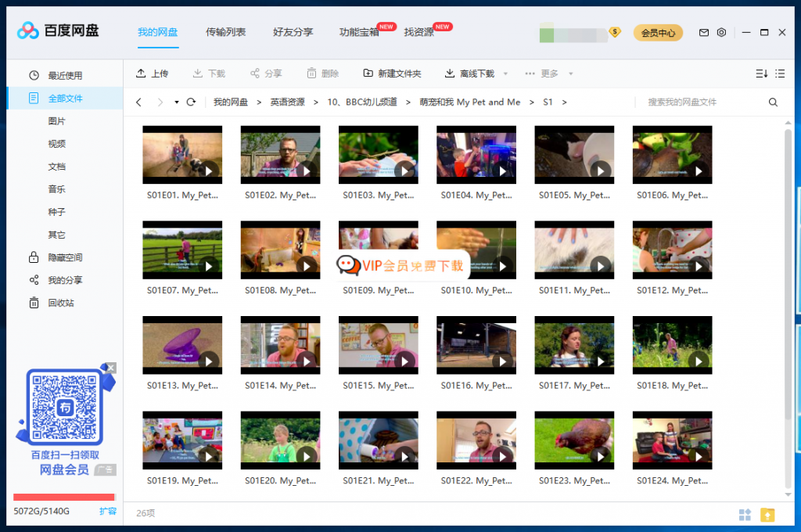Click the delete 删除 toolbar button

(323, 74)
